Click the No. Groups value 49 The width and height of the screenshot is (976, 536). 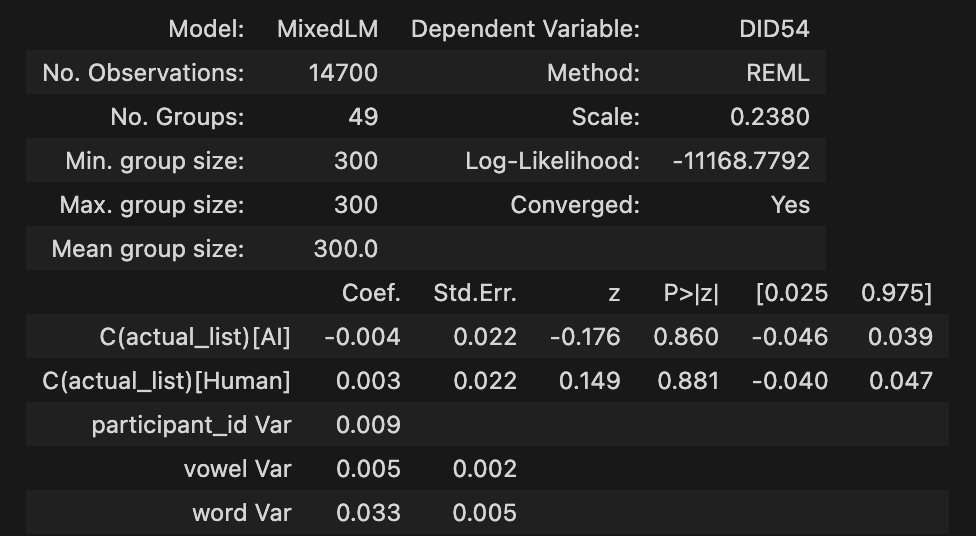[363, 117]
